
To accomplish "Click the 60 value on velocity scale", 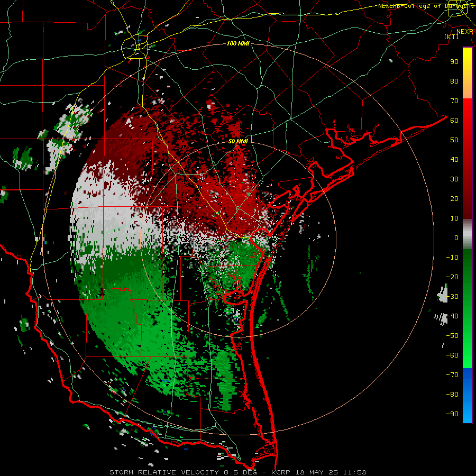I will pos(454,120).
